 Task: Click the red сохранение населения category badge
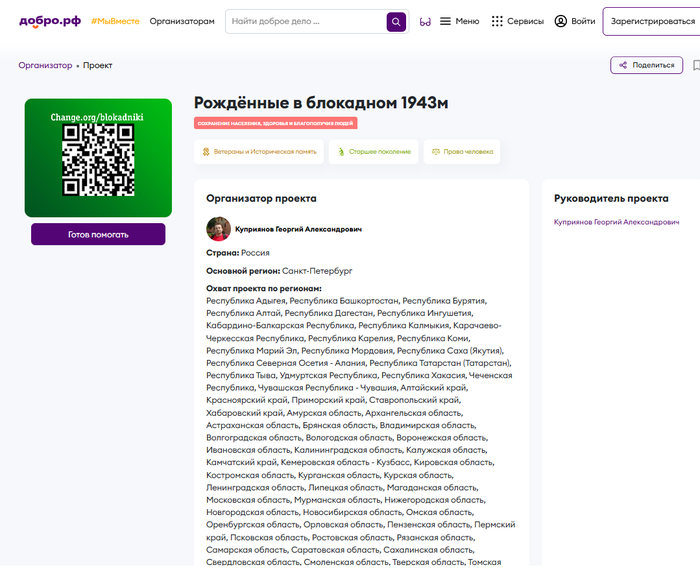pos(275,123)
